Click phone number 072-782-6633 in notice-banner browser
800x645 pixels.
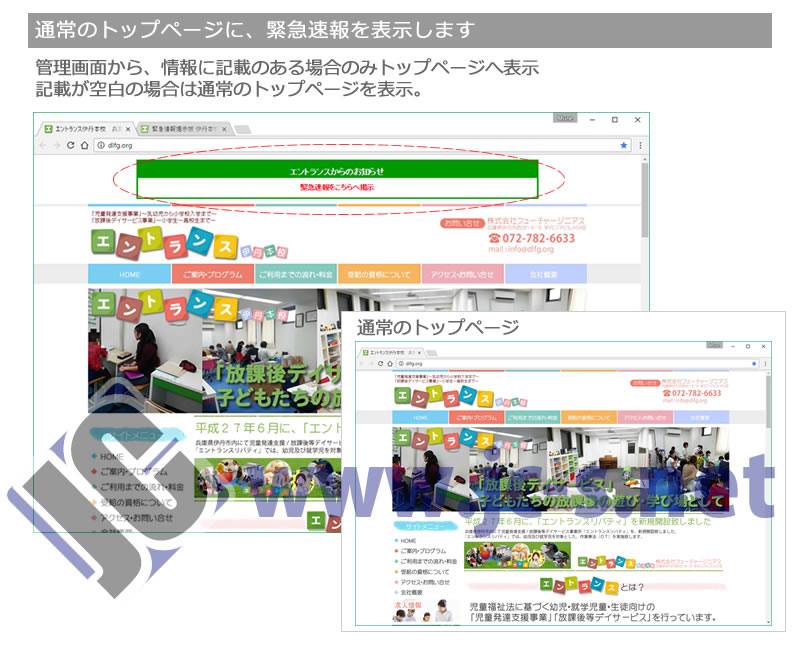tap(532, 238)
